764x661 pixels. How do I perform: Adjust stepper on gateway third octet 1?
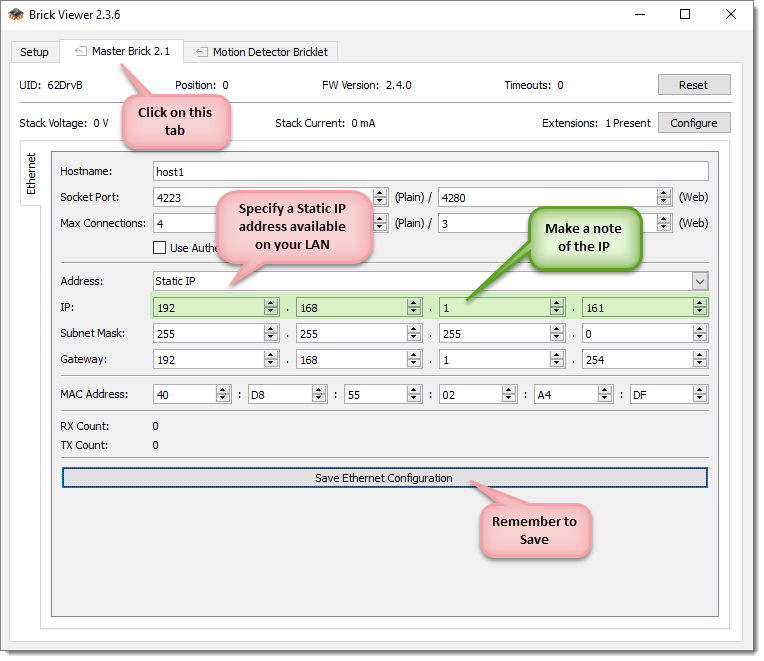point(557,359)
